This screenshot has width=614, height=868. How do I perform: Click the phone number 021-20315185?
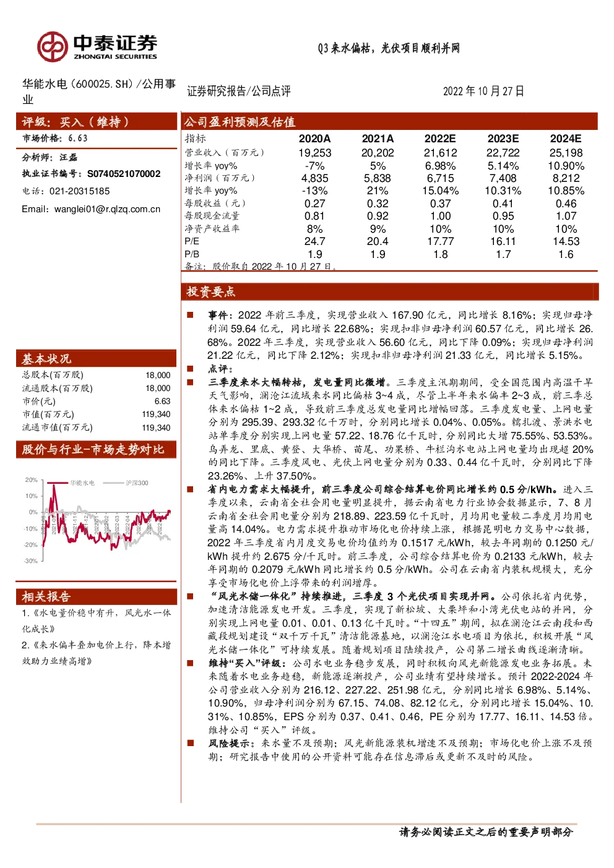79,191
